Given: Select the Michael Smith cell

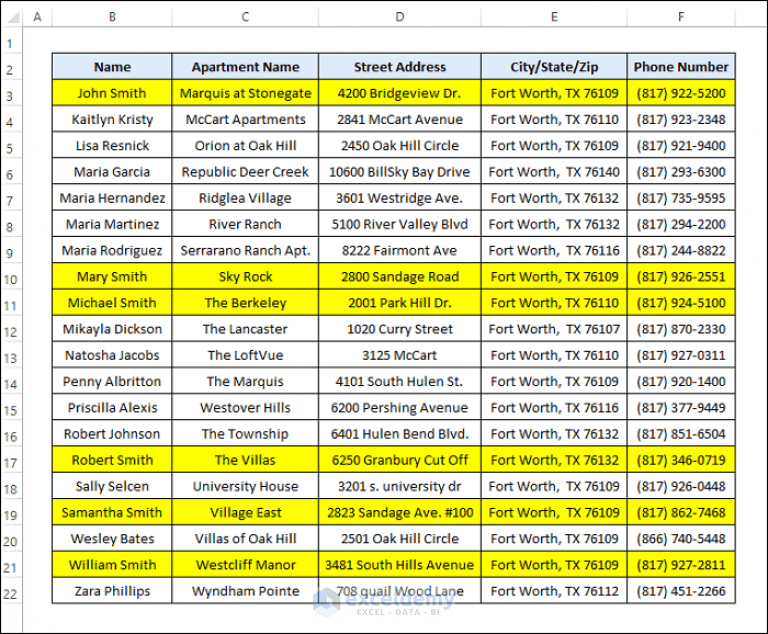Looking at the screenshot, I should click(x=112, y=303).
